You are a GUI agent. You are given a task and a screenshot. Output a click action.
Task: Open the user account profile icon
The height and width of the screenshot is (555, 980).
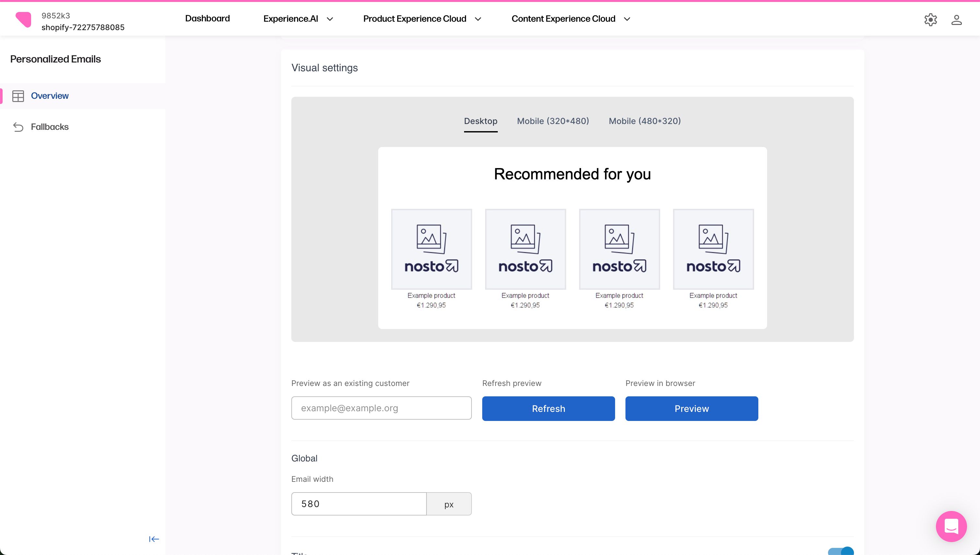(956, 19)
